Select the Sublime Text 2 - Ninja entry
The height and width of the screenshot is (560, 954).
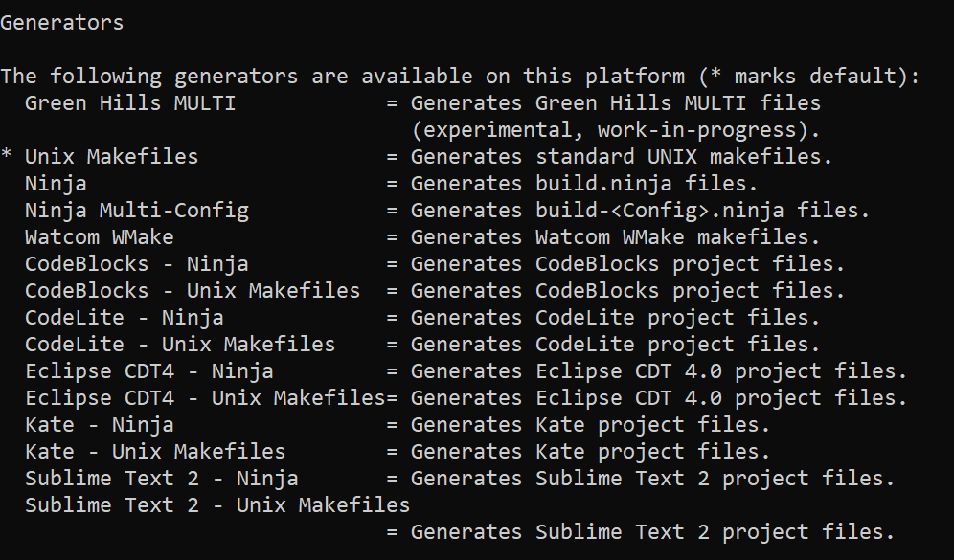point(162,479)
